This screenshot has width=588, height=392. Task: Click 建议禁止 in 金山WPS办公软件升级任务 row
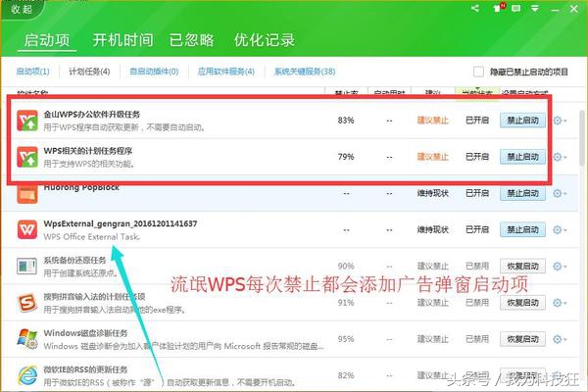point(433,120)
